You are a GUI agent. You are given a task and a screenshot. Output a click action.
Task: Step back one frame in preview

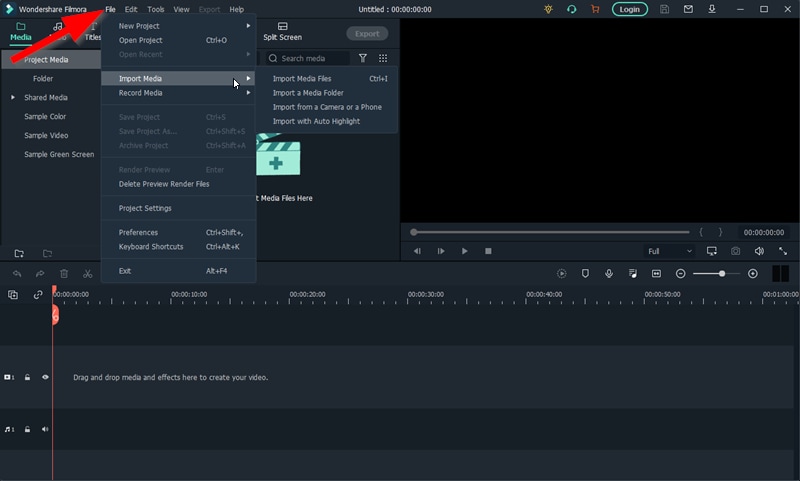(417, 251)
